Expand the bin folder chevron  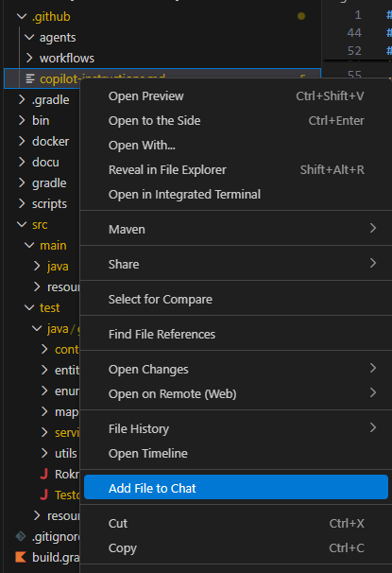22,121
